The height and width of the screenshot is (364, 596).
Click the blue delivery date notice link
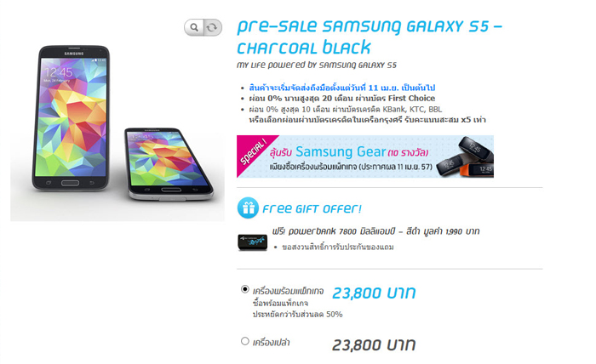click(341, 88)
